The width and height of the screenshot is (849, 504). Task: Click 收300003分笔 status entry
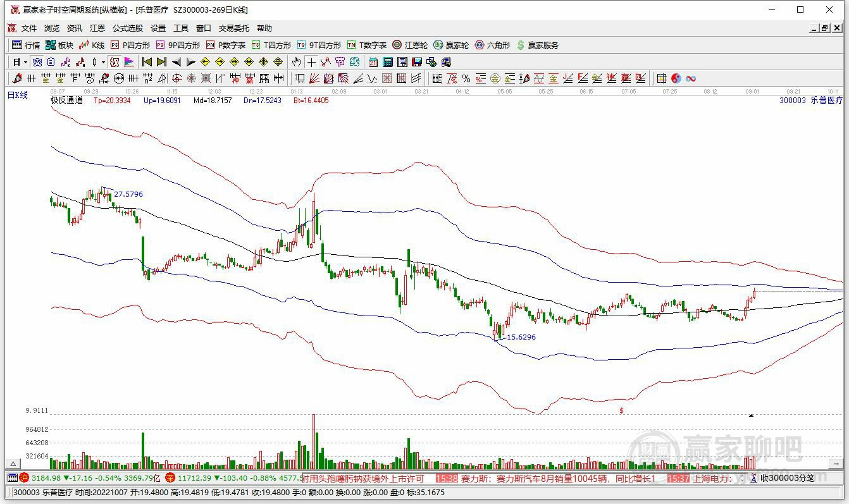tap(787, 479)
